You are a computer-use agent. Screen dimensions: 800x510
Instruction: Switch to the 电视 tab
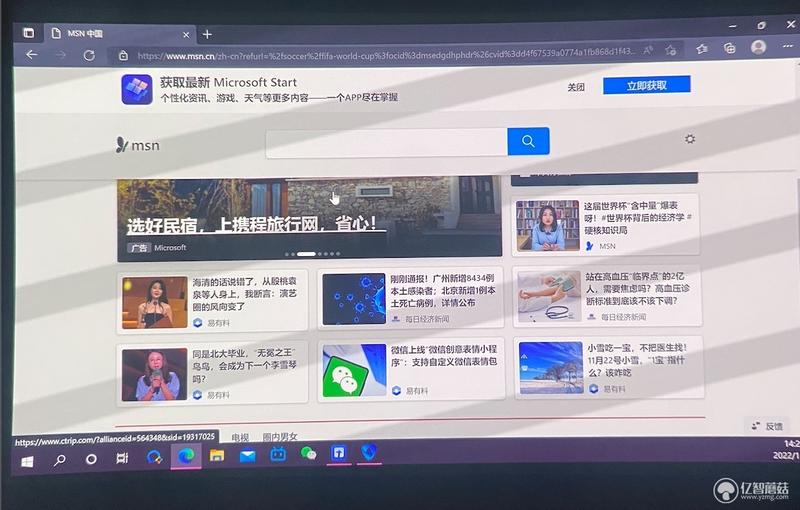point(240,437)
